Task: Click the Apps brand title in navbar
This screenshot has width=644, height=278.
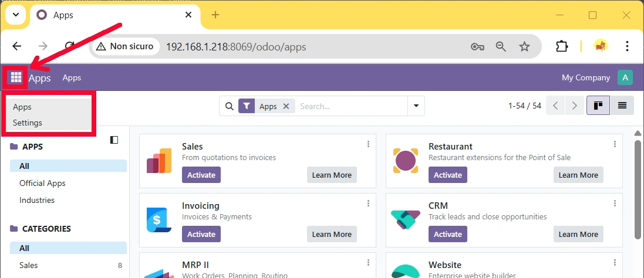Action: pos(40,78)
